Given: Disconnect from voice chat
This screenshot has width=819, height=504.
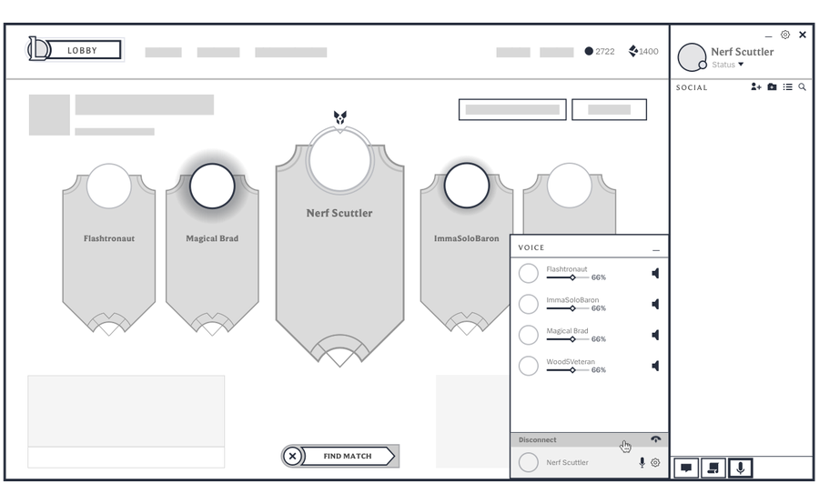Looking at the screenshot, I should pos(655,439).
